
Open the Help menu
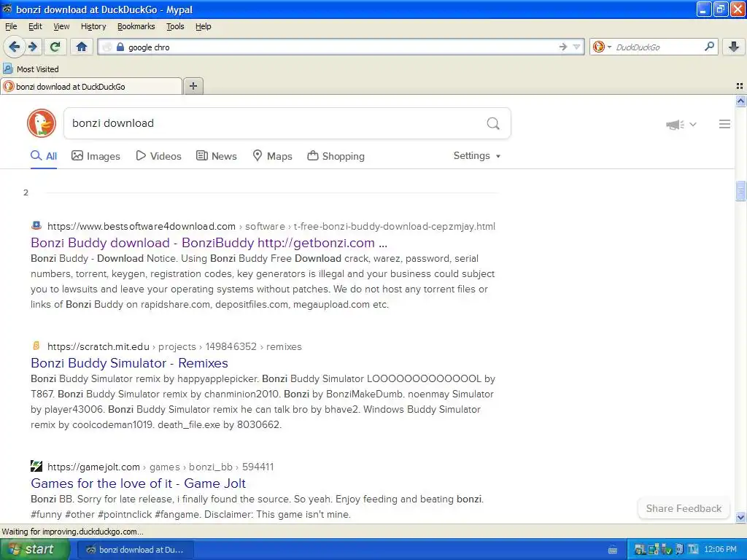pyautogui.click(x=203, y=26)
